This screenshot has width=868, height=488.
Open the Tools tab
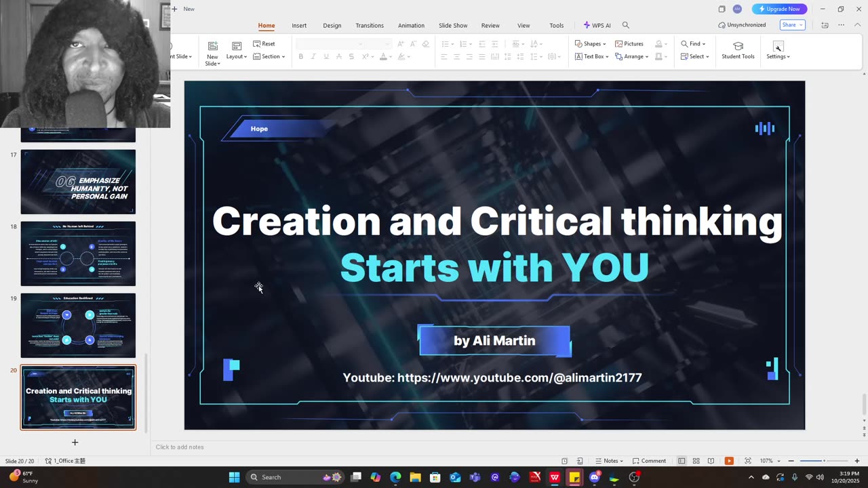(557, 25)
